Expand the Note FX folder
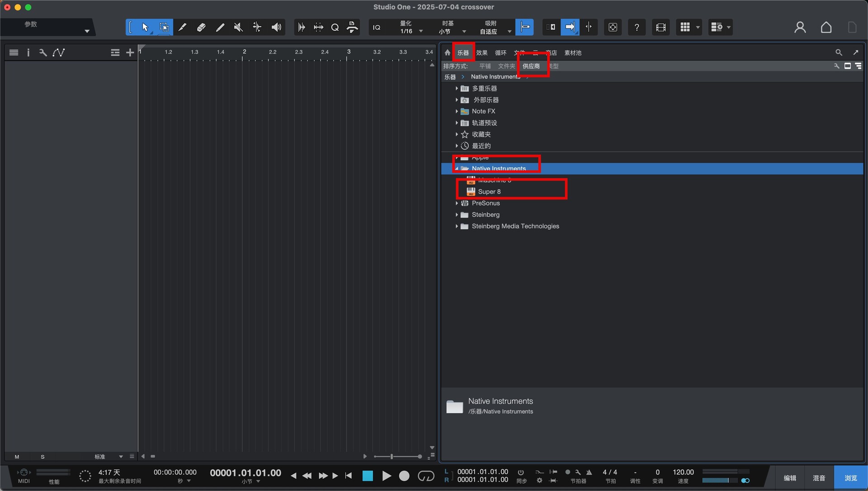 coord(457,111)
